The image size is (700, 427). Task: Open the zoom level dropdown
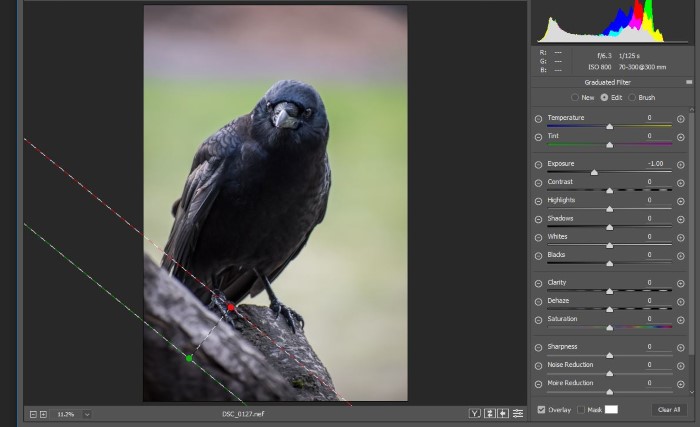tap(87, 413)
